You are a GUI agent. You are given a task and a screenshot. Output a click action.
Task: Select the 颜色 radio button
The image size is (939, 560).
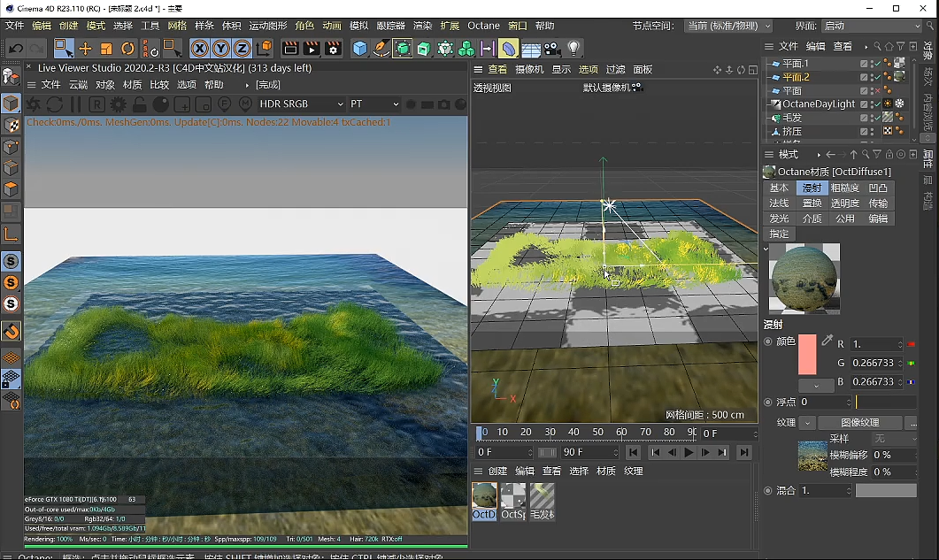click(x=768, y=341)
